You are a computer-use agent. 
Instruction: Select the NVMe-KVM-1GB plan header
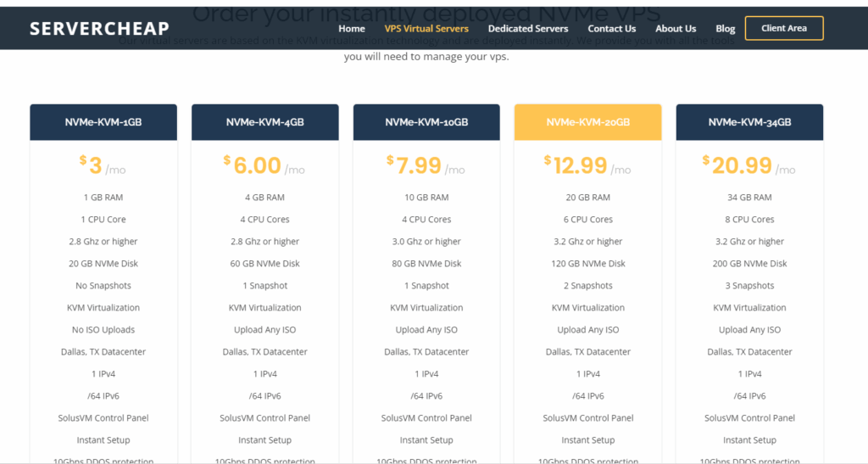103,122
